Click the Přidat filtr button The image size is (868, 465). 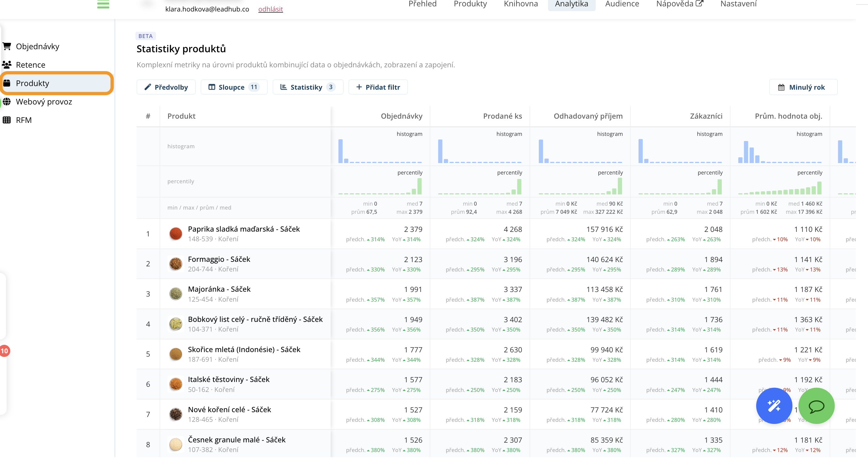tap(378, 87)
